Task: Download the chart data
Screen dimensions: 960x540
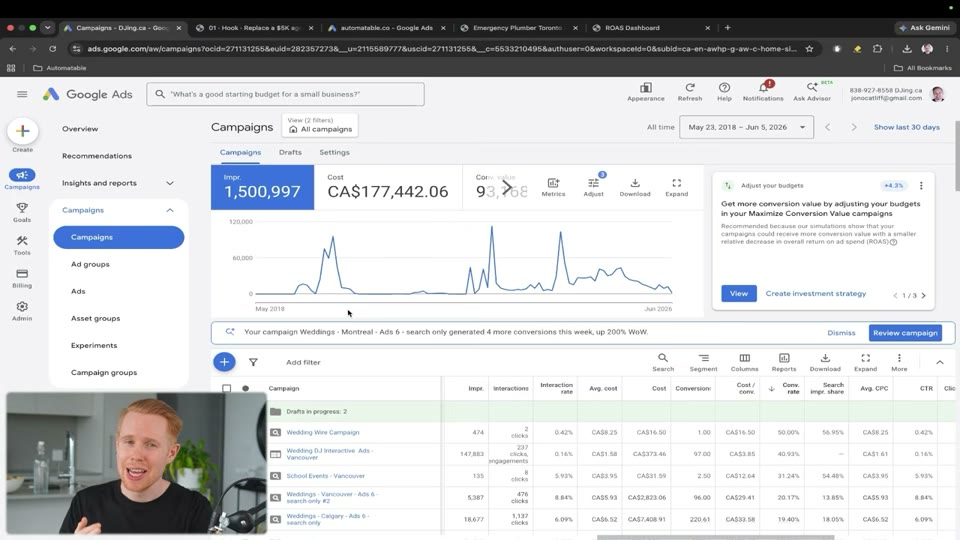Action: coord(635,187)
